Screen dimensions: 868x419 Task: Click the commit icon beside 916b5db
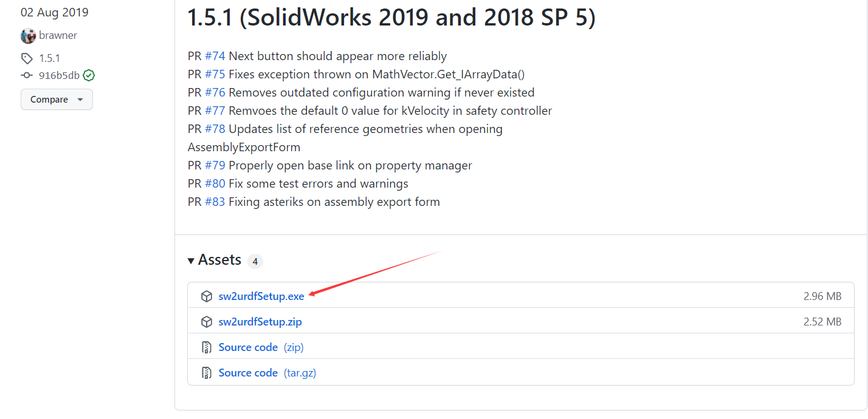[x=26, y=75]
